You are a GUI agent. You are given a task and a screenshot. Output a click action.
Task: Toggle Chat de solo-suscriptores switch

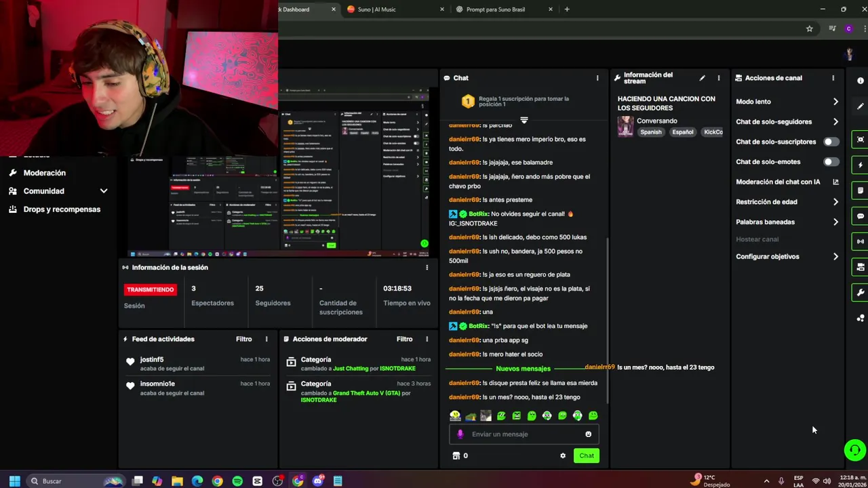tap(831, 142)
